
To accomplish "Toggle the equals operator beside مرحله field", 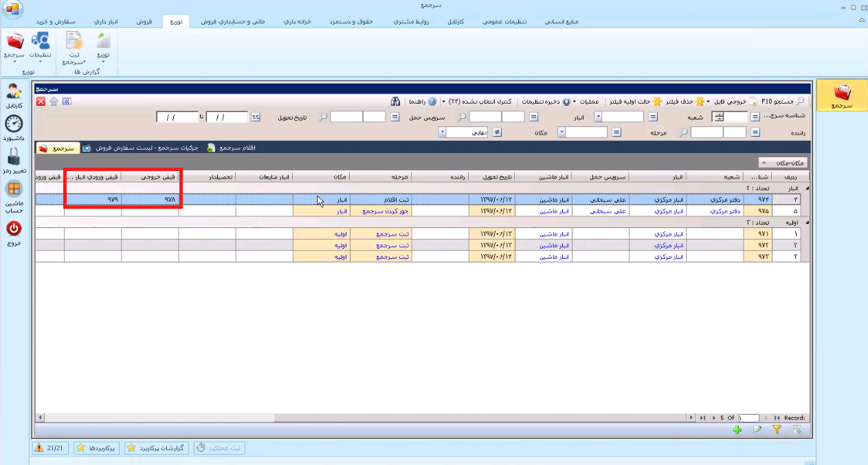I will (616, 133).
